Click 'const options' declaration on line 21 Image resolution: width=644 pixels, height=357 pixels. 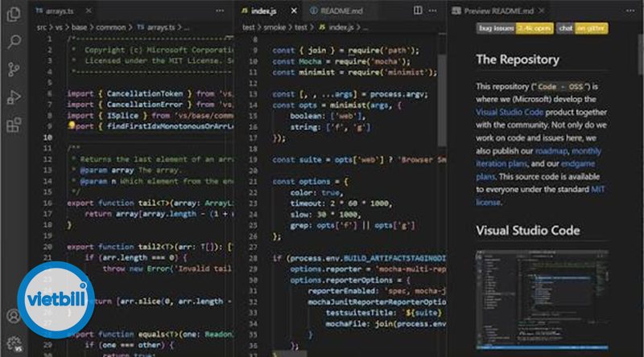pos(301,182)
